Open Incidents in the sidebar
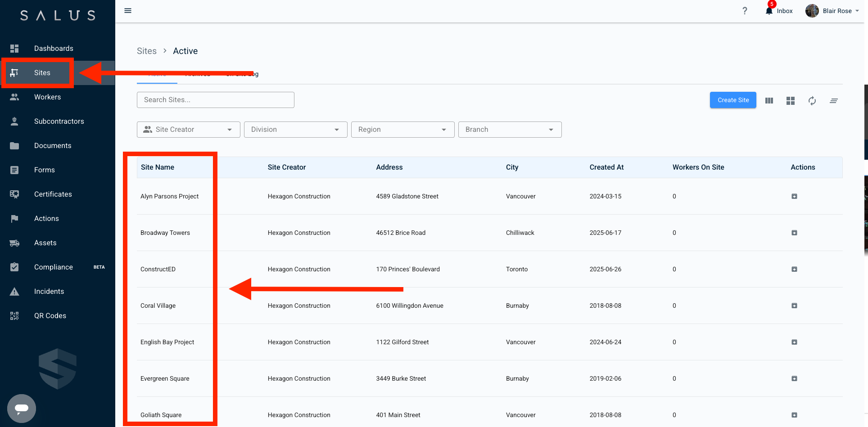 [x=49, y=292]
